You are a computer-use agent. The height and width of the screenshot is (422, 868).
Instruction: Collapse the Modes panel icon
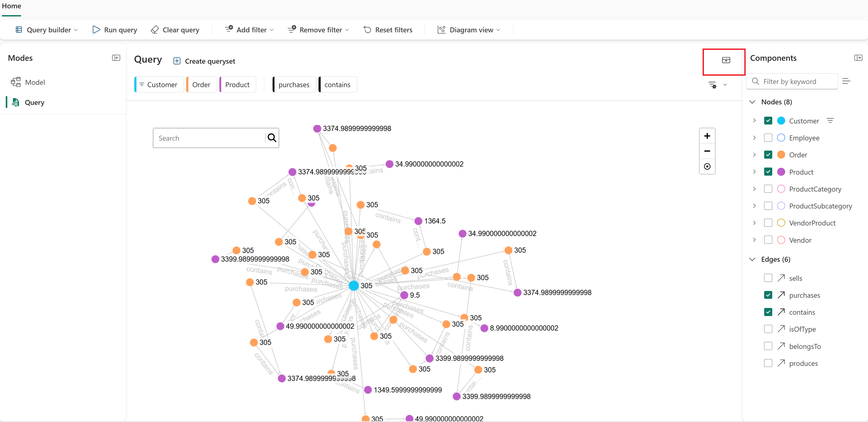[x=116, y=58]
